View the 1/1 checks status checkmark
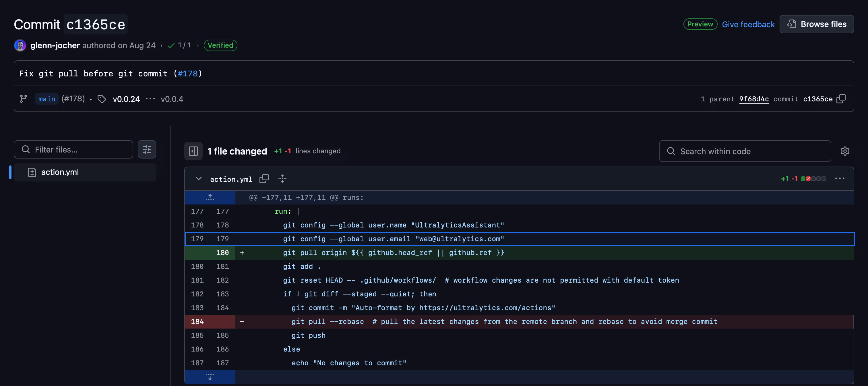The width and height of the screenshot is (868, 386). tap(171, 45)
